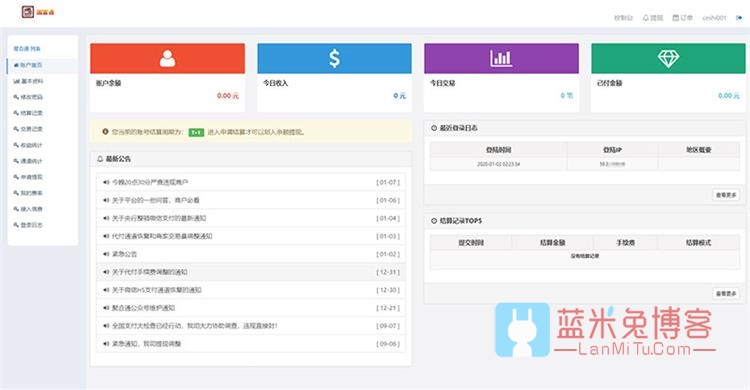Click 查看更多 in the 结算记录TOP5 panel
Screen dimensions: 750x390
pos(726,293)
